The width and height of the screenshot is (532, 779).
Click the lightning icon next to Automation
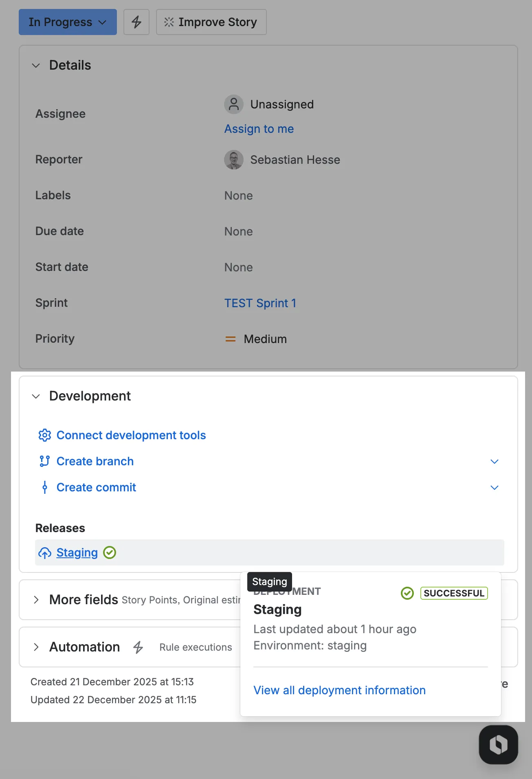138,647
